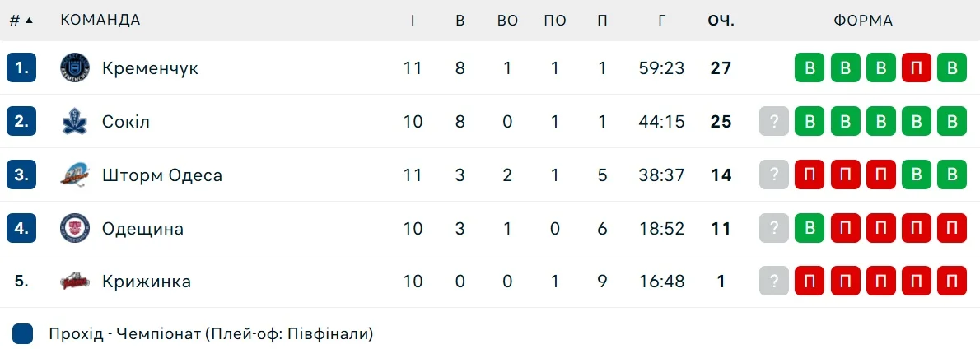Click the Сокіл team logo
The height and width of the screenshot is (349, 980).
point(75,122)
